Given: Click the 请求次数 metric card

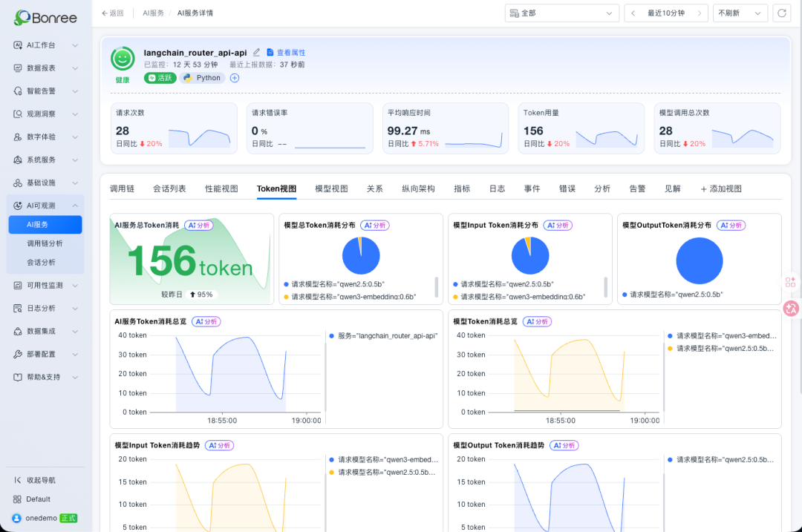Looking at the screenshot, I should tap(174, 128).
